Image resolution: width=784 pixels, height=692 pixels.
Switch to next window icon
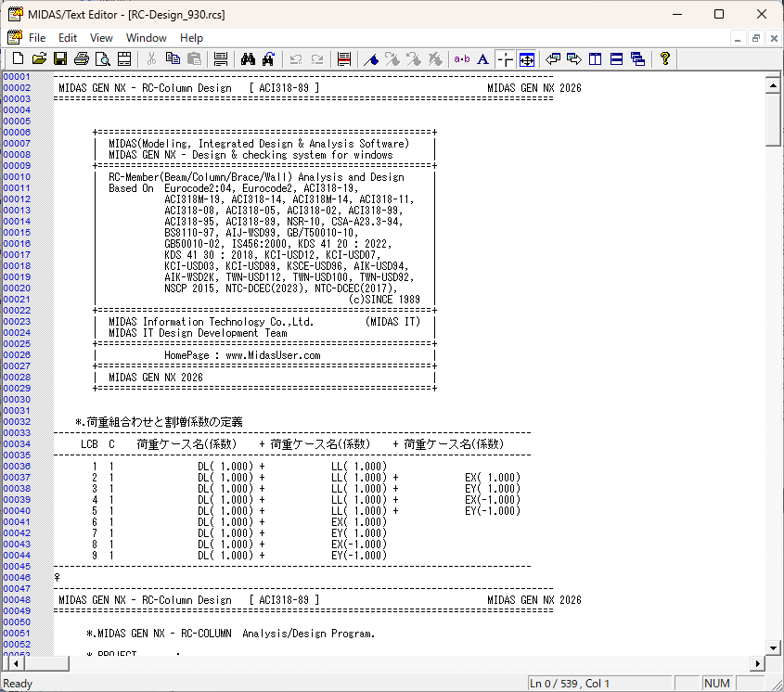pyautogui.click(x=574, y=59)
